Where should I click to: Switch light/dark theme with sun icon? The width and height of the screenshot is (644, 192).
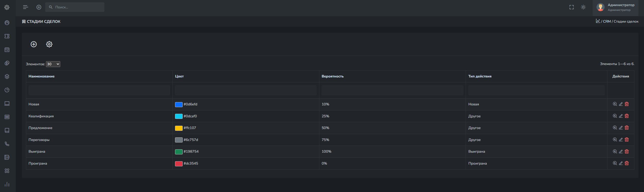pyautogui.click(x=583, y=7)
